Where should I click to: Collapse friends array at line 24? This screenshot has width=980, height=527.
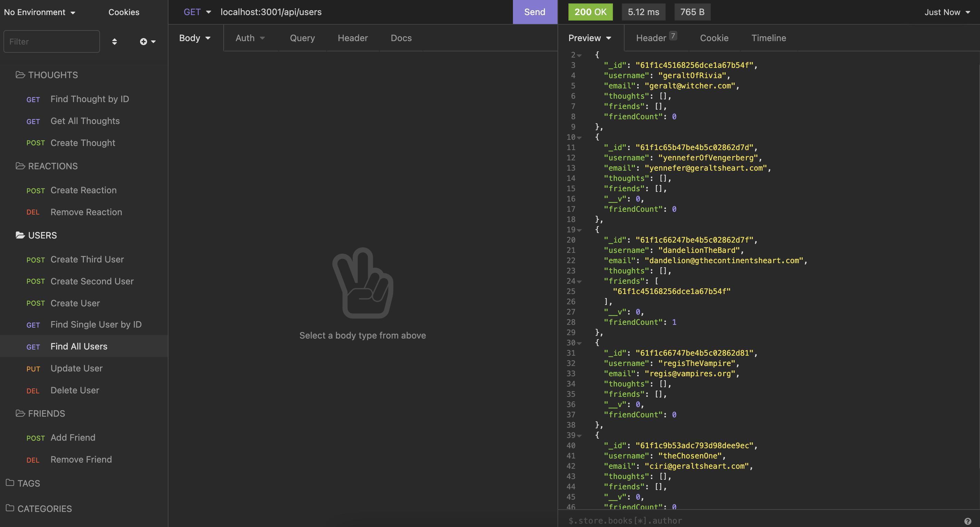(579, 281)
